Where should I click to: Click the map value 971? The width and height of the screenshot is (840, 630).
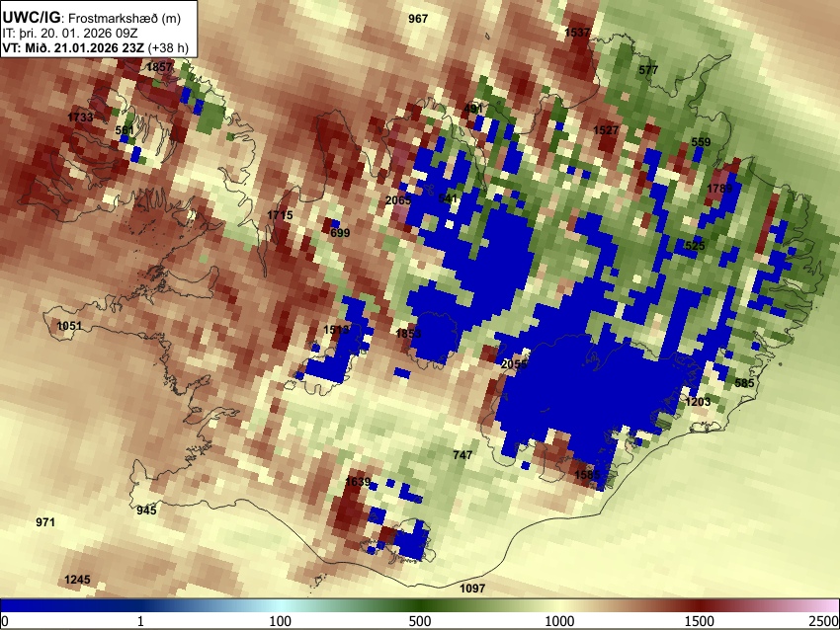click(45, 522)
